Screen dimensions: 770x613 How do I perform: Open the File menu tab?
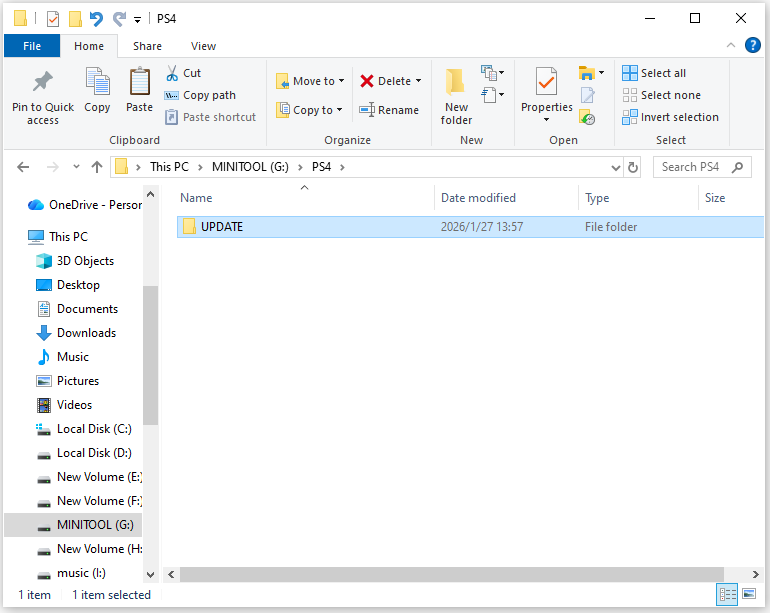(32, 46)
